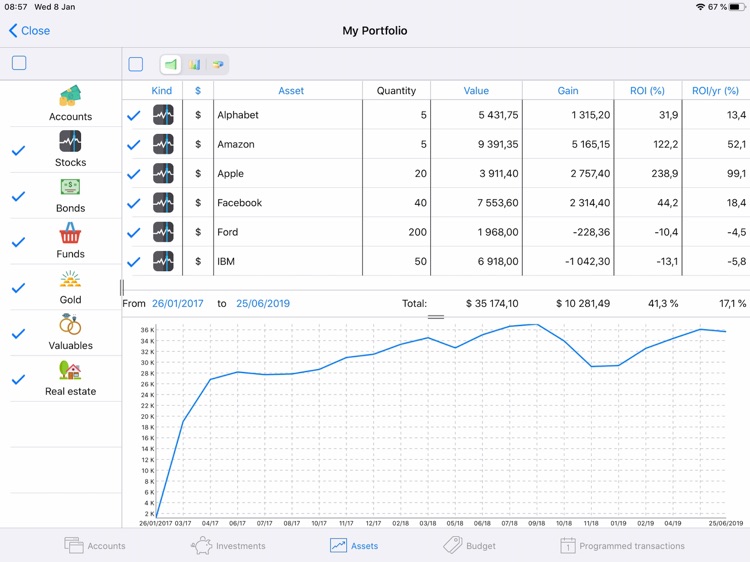The width and height of the screenshot is (750, 562).
Task: Change the To date 25/06/2019
Action: point(263,303)
